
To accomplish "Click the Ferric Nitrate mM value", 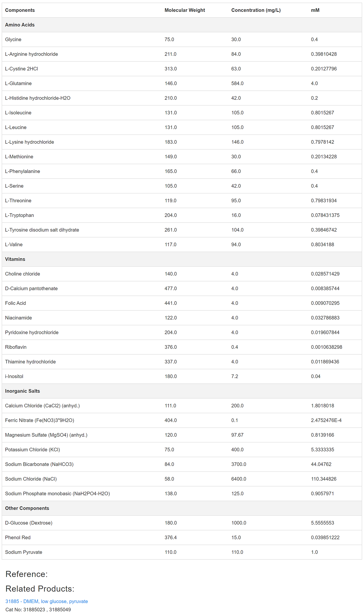I will pos(326,420).
